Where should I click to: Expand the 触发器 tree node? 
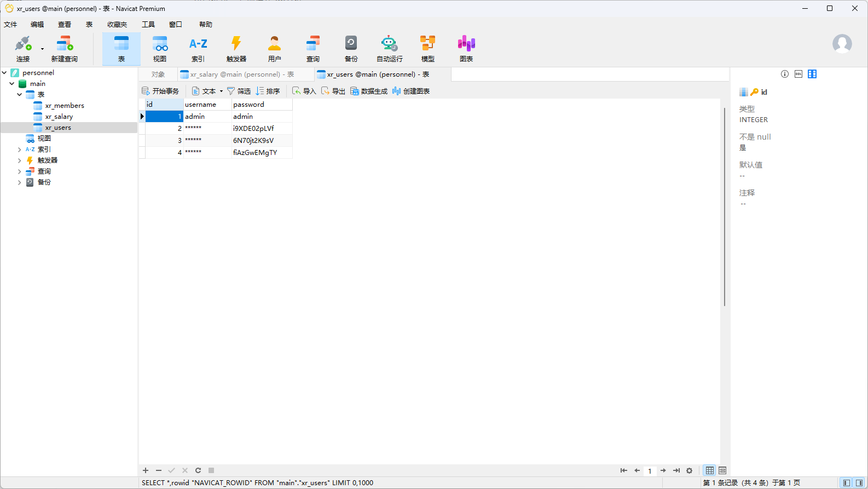click(20, 160)
